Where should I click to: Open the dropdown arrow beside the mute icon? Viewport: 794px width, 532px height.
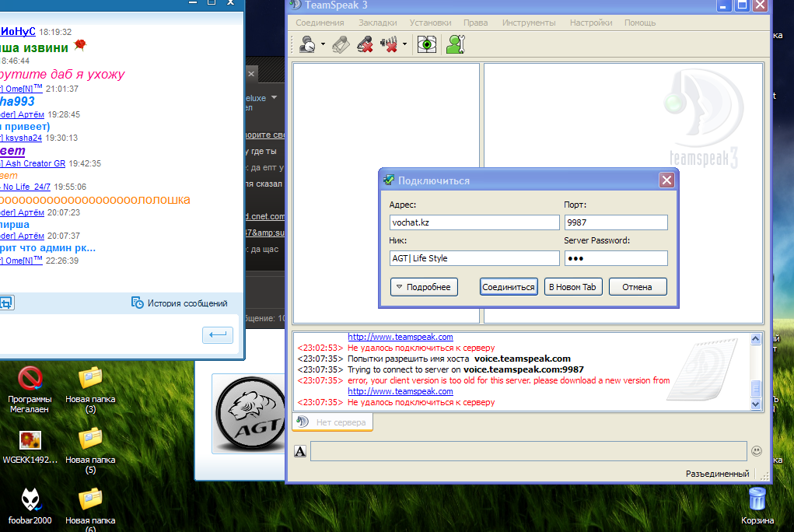(404, 44)
